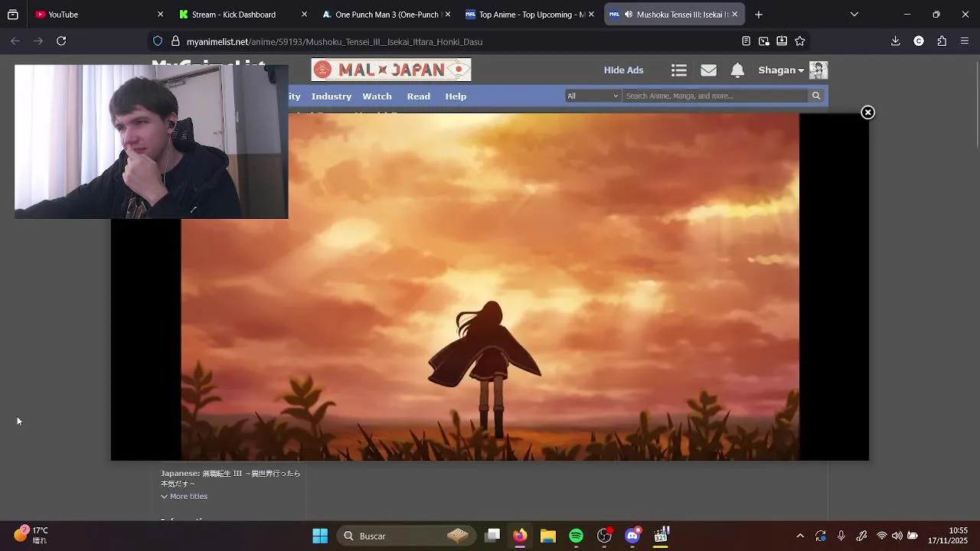The width and height of the screenshot is (980, 551).
Task: Click the picture-in-picture address bar icon
Action: tap(764, 41)
